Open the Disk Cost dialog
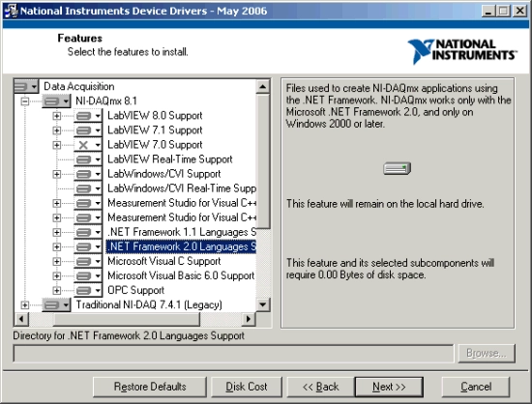This screenshot has width=532, height=404. [x=247, y=387]
